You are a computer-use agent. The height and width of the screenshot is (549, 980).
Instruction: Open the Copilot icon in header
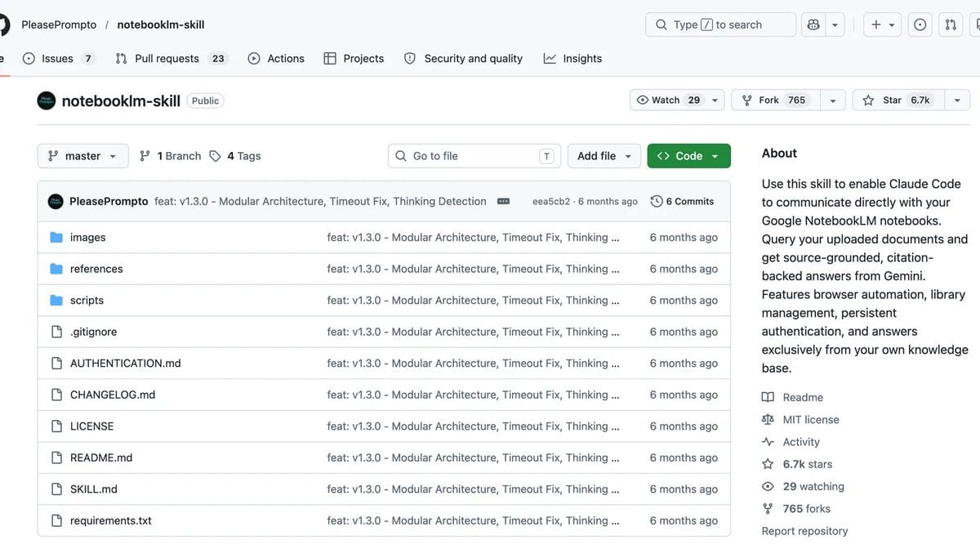tap(813, 25)
